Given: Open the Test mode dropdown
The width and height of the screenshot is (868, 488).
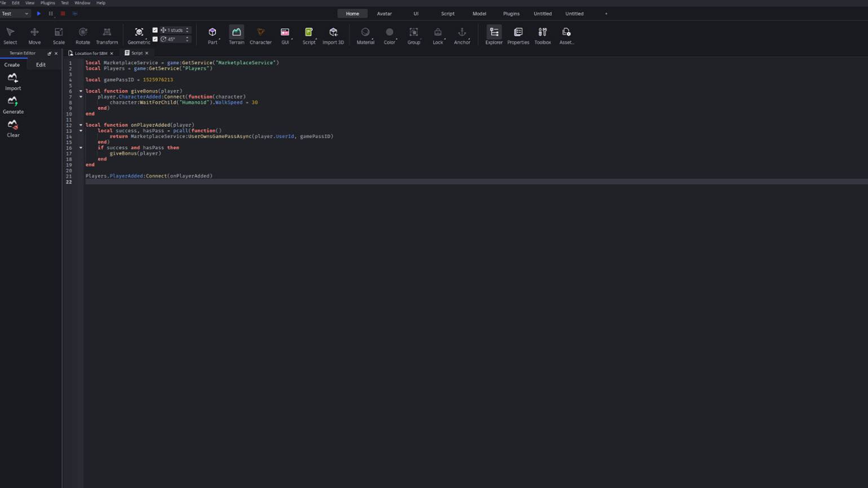Looking at the screenshot, I should 15,14.
